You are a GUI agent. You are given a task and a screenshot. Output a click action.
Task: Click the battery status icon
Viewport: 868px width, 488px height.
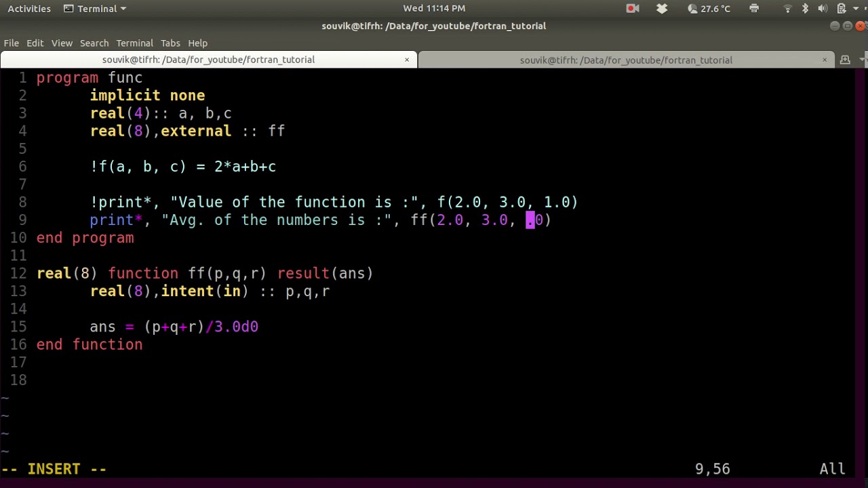[842, 9]
